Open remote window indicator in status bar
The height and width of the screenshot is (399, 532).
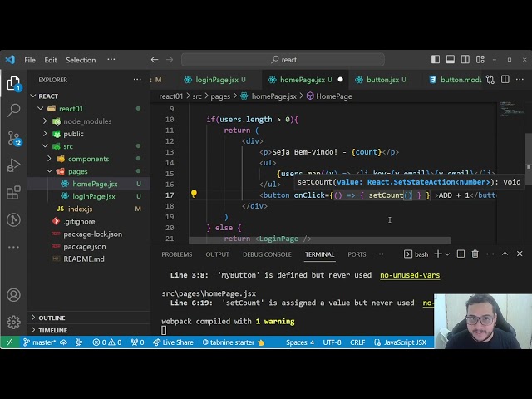tap(9, 342)
